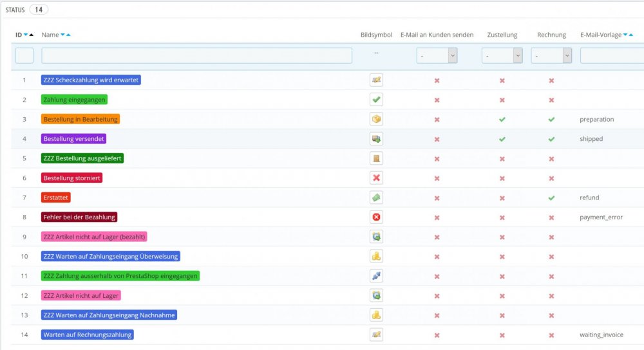Image resolution: width=644 pixels, height=350 pixels.
Task: Click the Bildsymbol column header
Action: click(376, 35)
